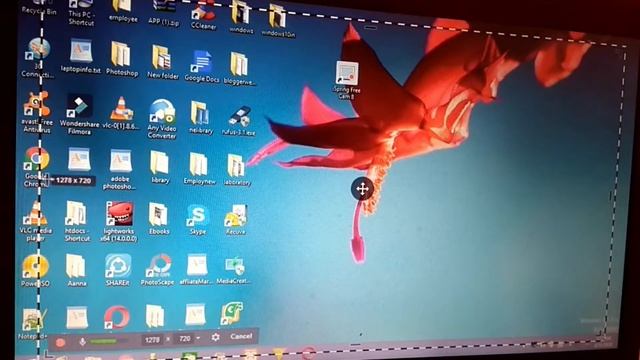Select the SHAREit shortcut
This screenshot has width=640, height=360.
[118, 269]
